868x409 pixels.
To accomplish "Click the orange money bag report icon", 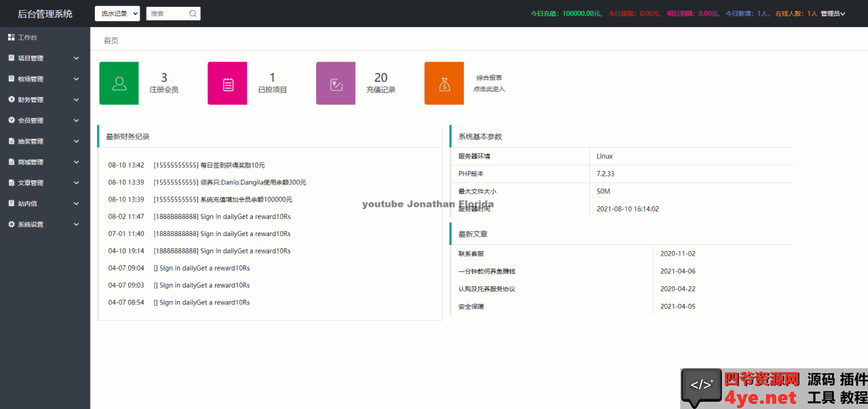I will coord(444,83).
